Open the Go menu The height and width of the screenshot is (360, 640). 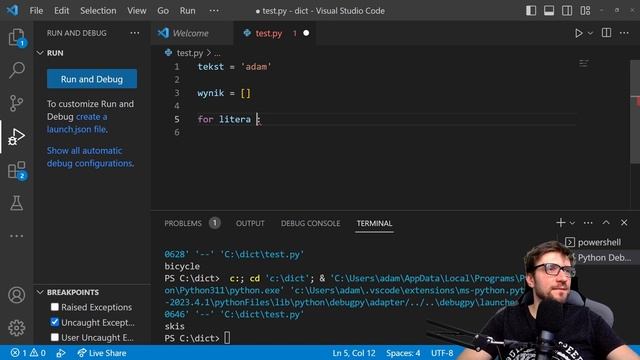click(163, 11)
